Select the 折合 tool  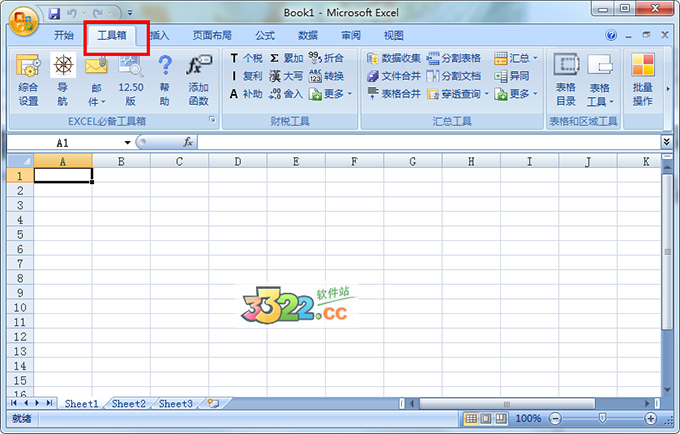tap(326, 58)
